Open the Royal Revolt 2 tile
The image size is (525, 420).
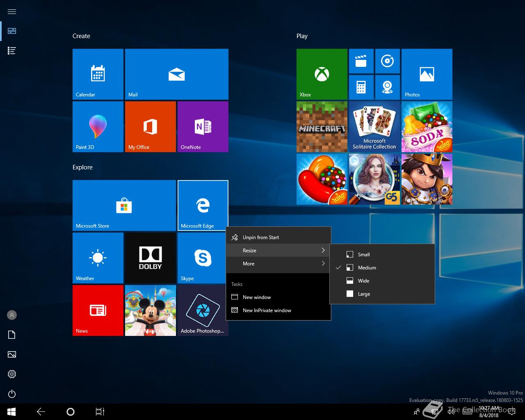(x=427, y=179)
